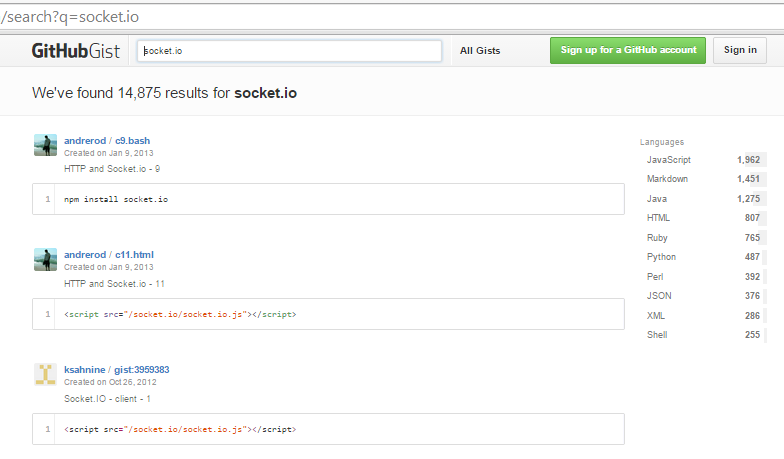The image size is (784, 459).
Task: Click Sign up for a GitHub account
Action: 628,50
